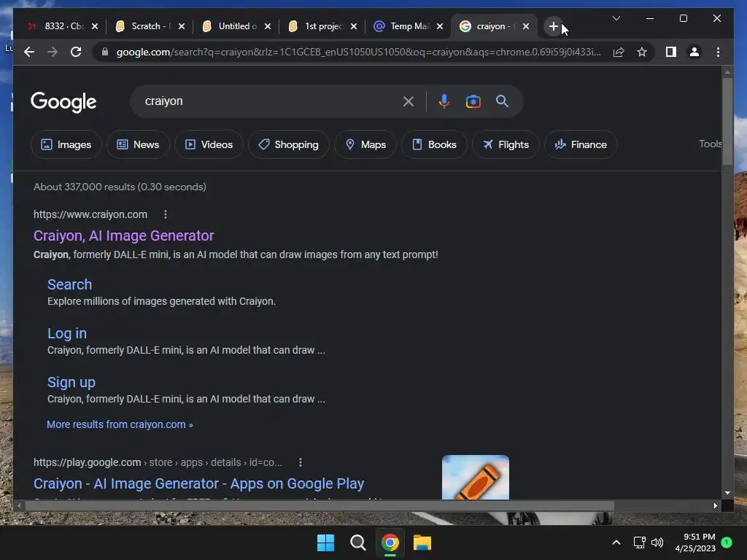Filter results by Videos

point(209,144)
